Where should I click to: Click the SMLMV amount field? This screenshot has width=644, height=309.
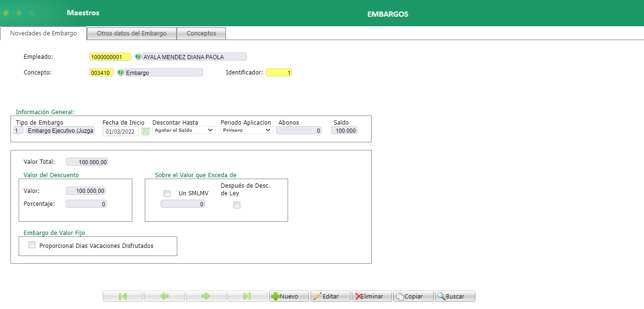(182, 204)
